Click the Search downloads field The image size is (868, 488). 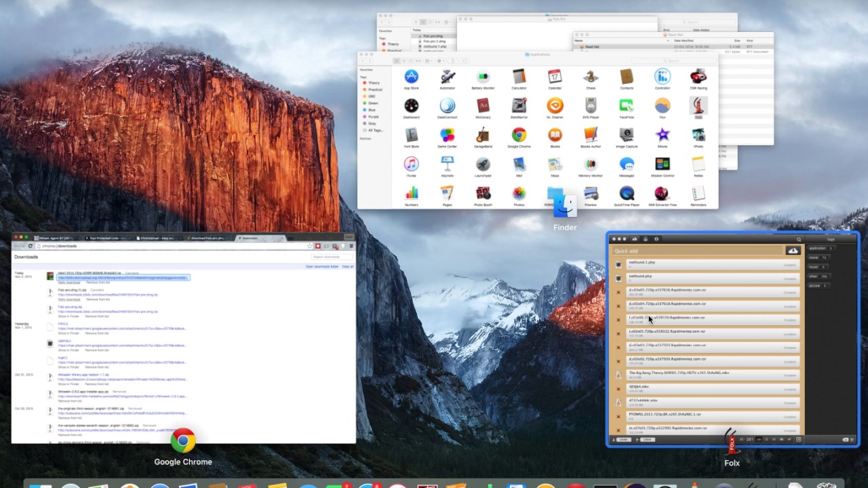332,257
